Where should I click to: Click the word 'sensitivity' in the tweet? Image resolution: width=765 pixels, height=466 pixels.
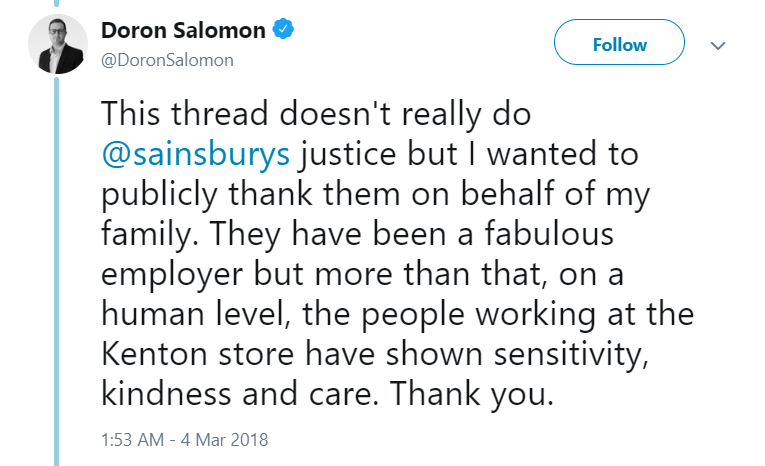[x=567, y=354]
